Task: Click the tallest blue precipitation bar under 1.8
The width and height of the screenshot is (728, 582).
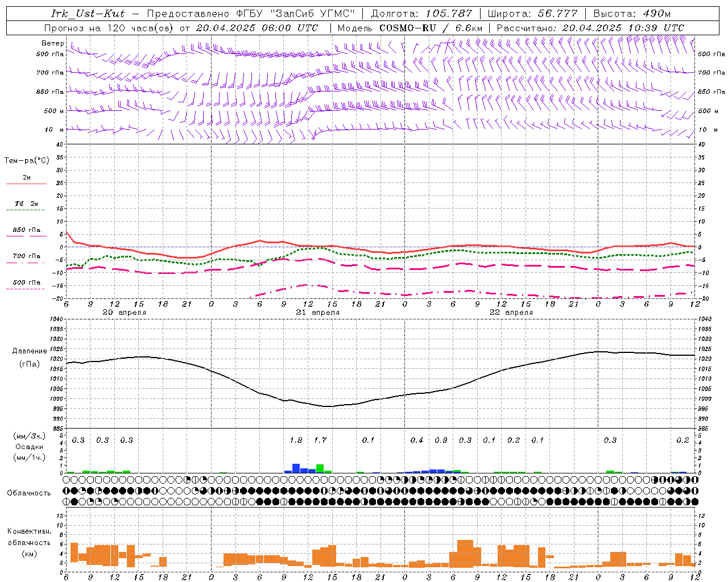Action: [296, 468]
